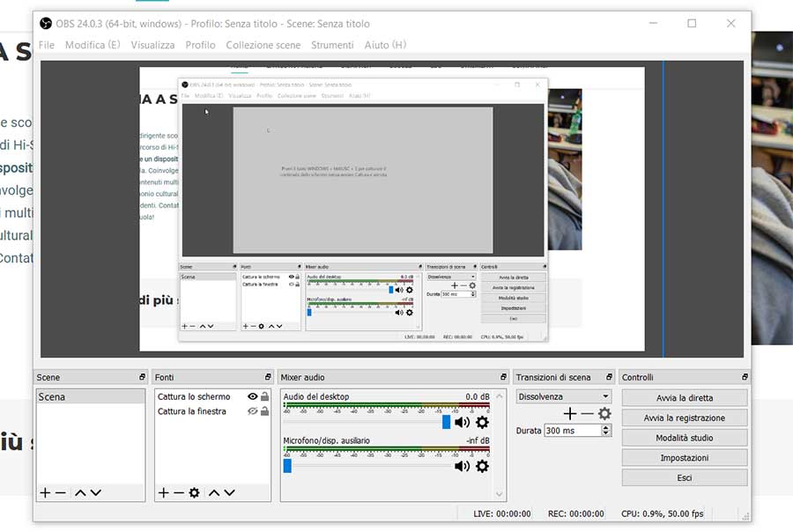
Task: Open Audio del desktop gear settings
Action: 483,422
